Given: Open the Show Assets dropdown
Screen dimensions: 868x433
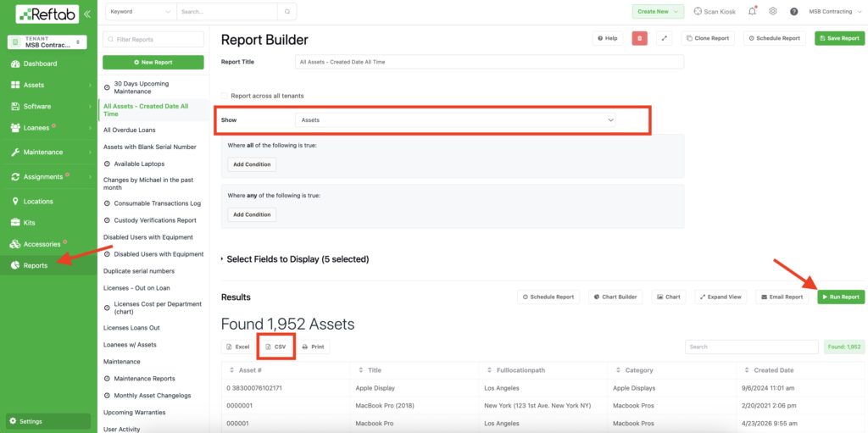Looking at the screenshot, I should click(x=455, y=119).
